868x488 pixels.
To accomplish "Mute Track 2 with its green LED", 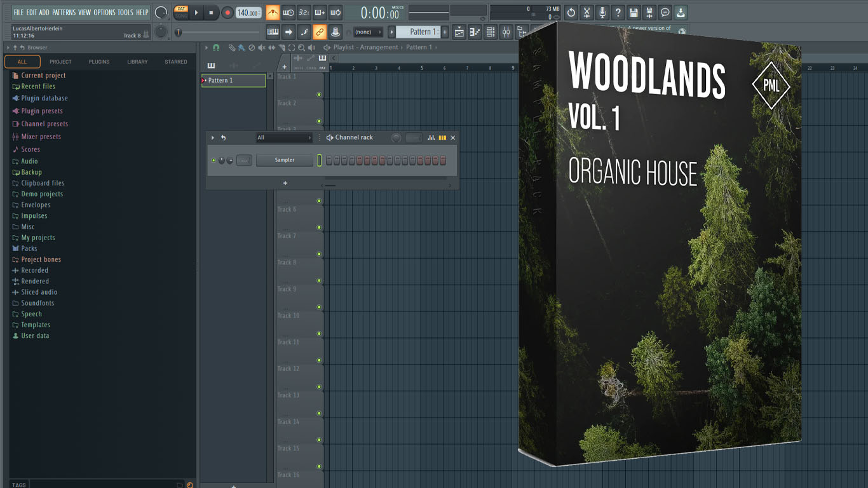I will pos(319,121).
